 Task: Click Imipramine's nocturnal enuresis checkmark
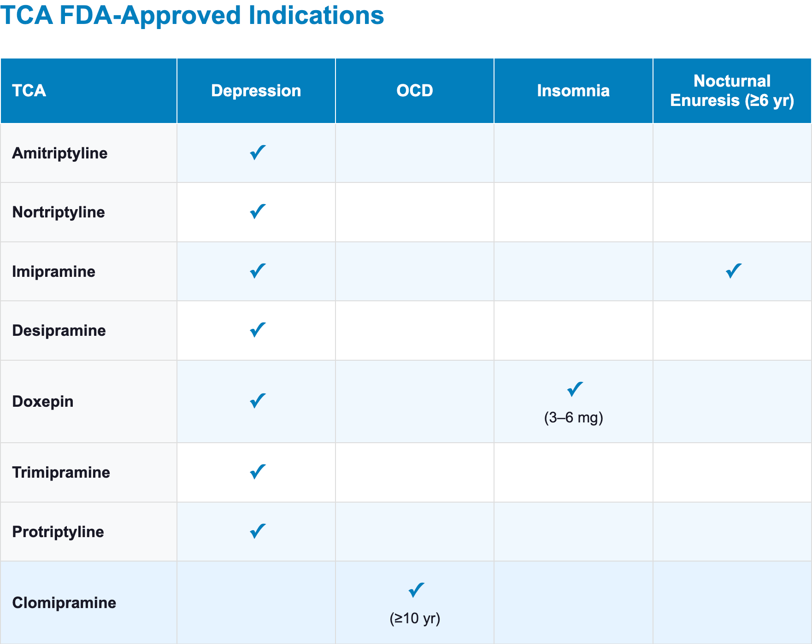click(733, 271)
